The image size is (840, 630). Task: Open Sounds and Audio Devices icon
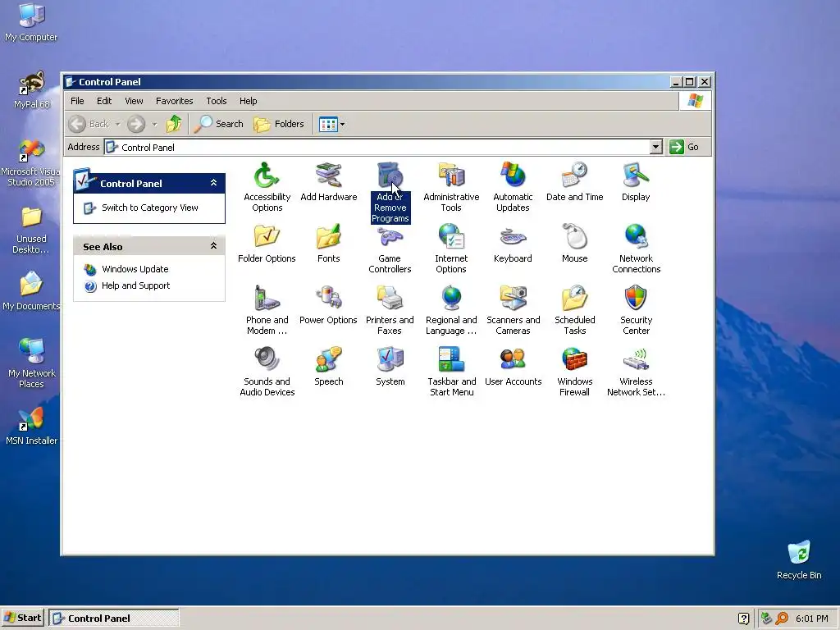(267, 372)
